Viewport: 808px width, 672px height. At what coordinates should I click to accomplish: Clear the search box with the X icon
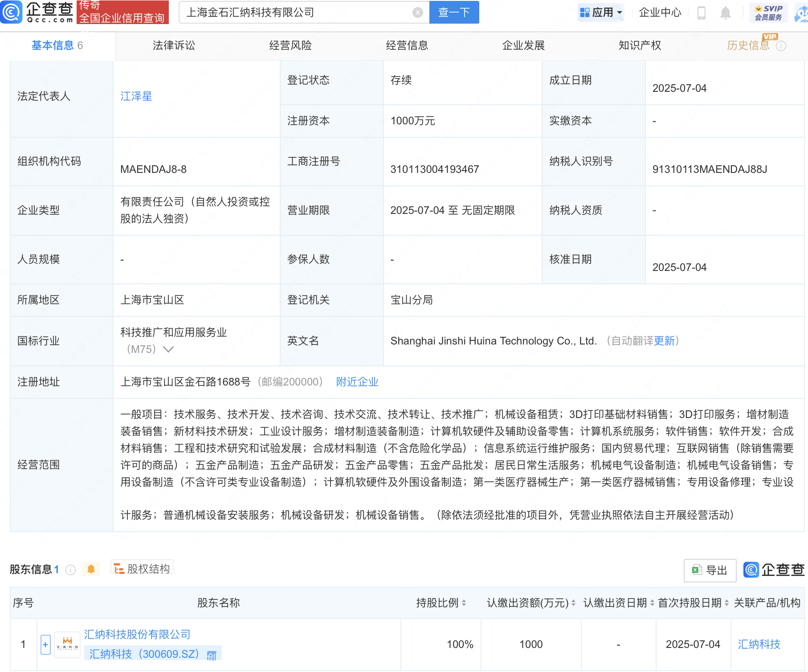(x=417, y=12)
